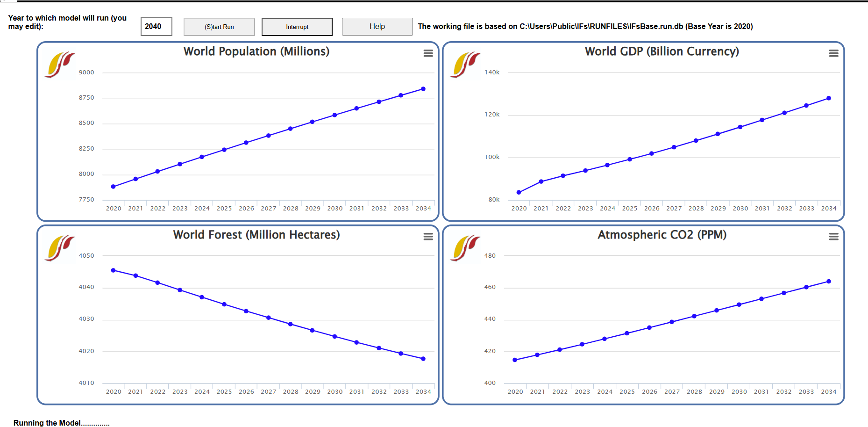
Task: Click the IFs logo in World Forest chart
Action: pos(60,248)
